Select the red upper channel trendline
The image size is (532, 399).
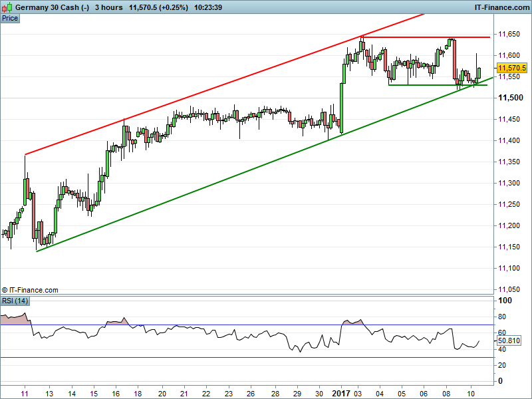[x=224, y=84]
